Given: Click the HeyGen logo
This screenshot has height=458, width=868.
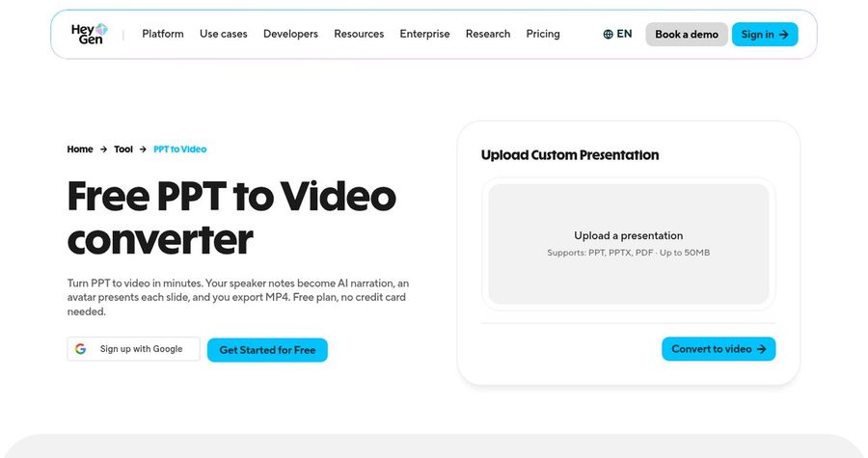Looking at the screenshot, I should [89, 34].
